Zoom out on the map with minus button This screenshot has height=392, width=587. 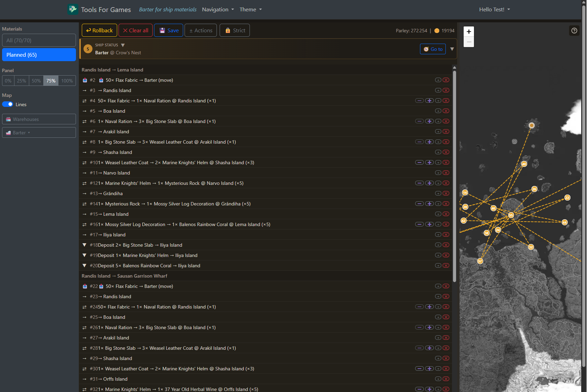(469, 42)
